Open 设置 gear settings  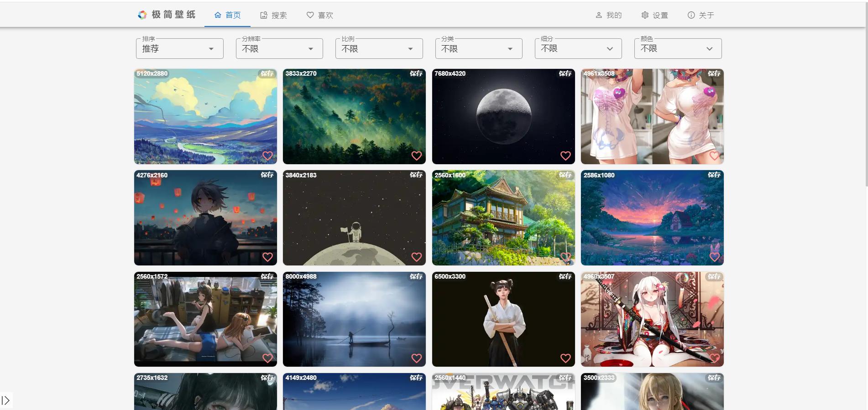654,15
